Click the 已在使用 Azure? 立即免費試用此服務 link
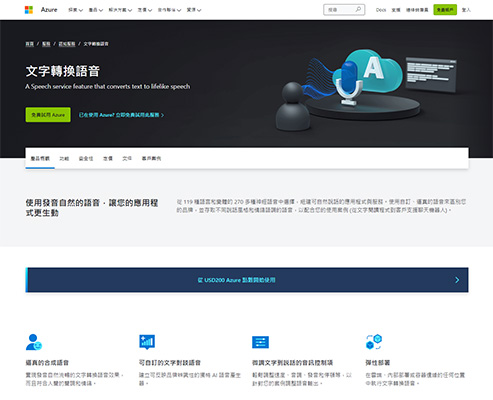Viewport: 493px width, 400px height. pos(121,115)
